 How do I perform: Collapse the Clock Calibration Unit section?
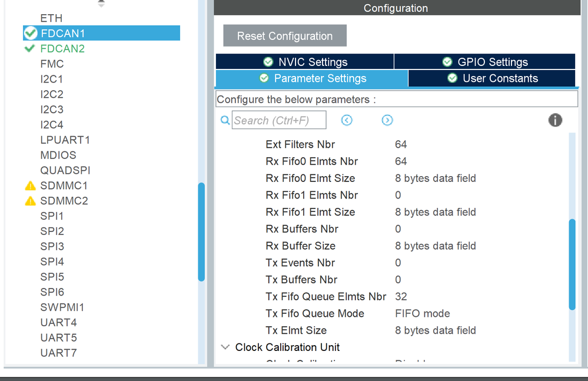click(225, 347)
